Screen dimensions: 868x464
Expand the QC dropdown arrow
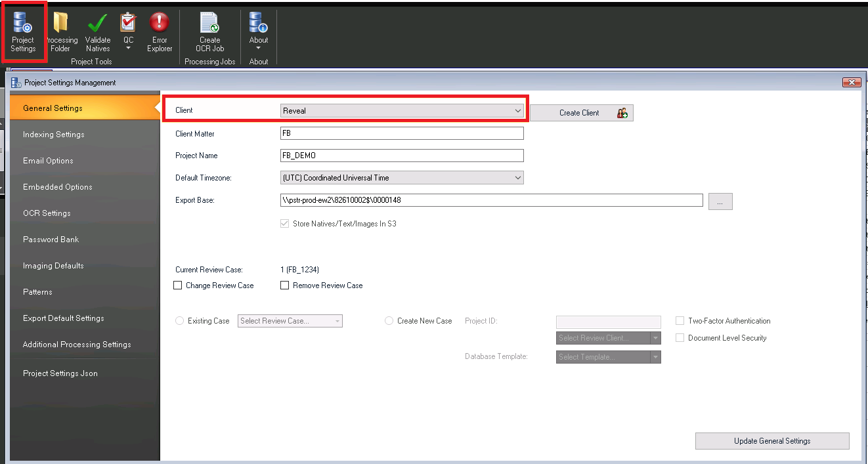coord(129,49)
